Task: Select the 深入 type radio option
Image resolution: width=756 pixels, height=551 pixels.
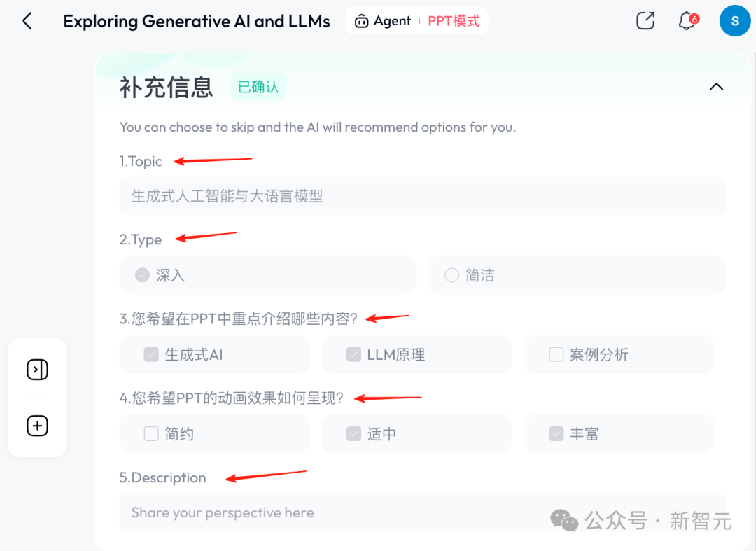Action: click(x=142, y=275)
